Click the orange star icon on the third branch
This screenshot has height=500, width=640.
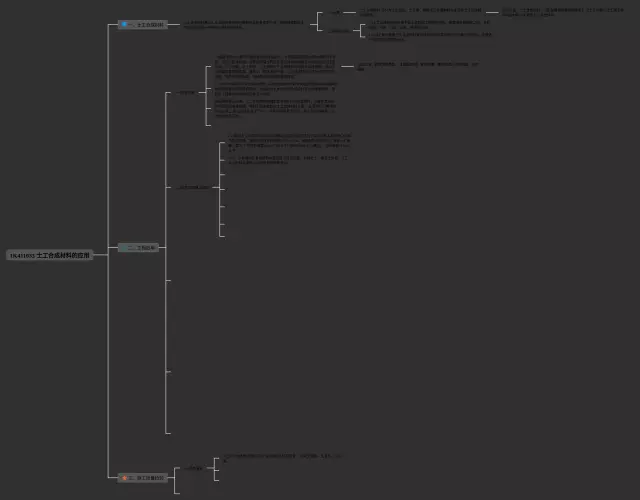[124, 478]
